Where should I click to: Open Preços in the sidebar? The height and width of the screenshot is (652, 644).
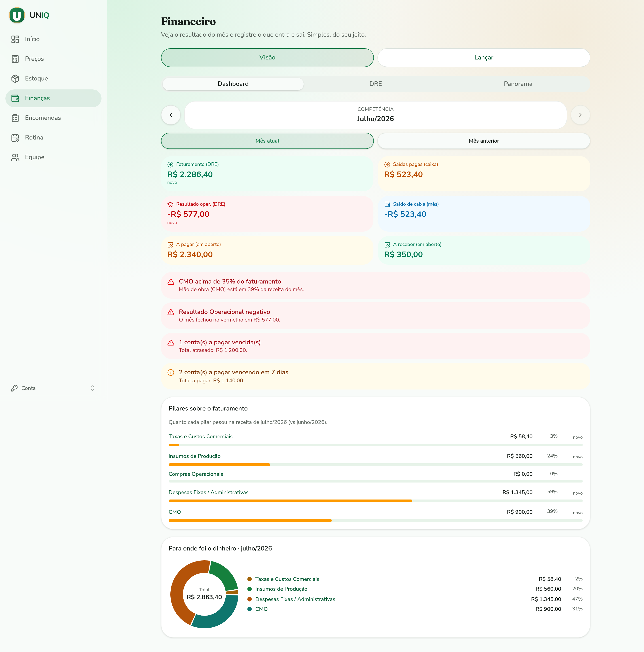(53, 59)
